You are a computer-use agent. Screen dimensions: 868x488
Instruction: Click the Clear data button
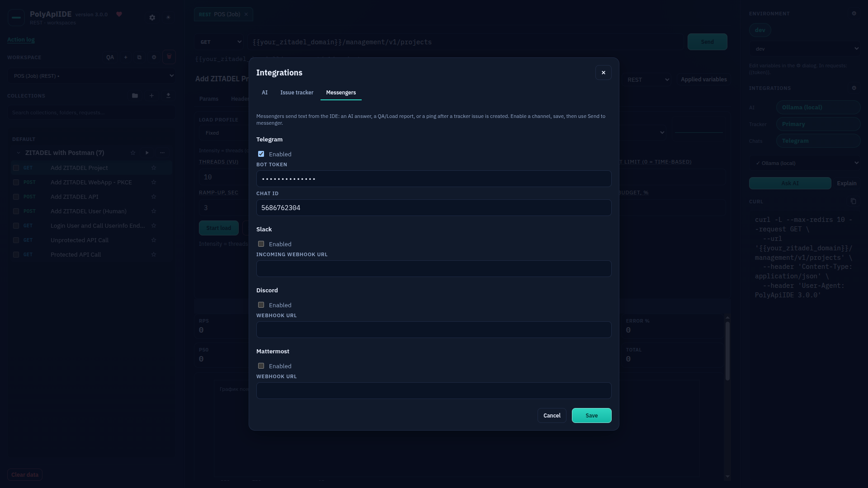pyautogui.click(x=25, y=475)
